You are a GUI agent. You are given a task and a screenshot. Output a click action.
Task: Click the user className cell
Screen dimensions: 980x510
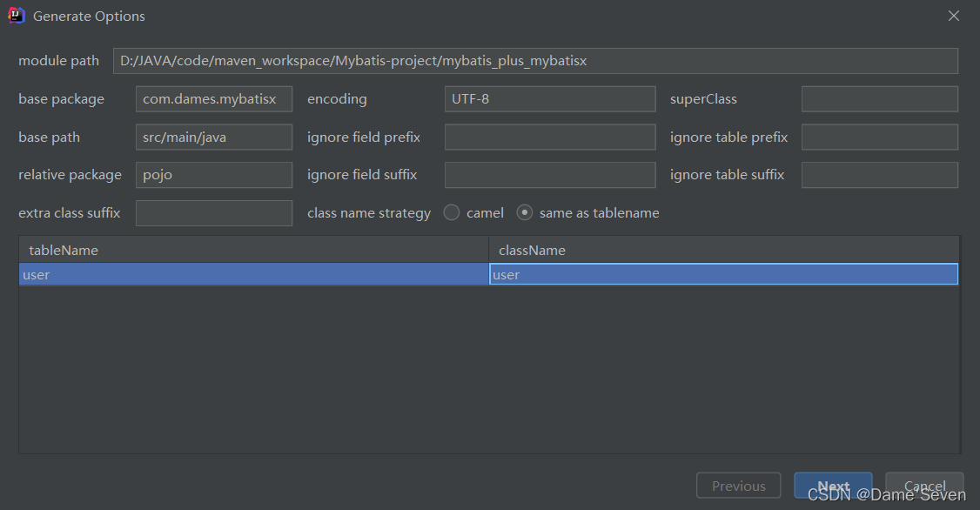click(x=724, y=274)
